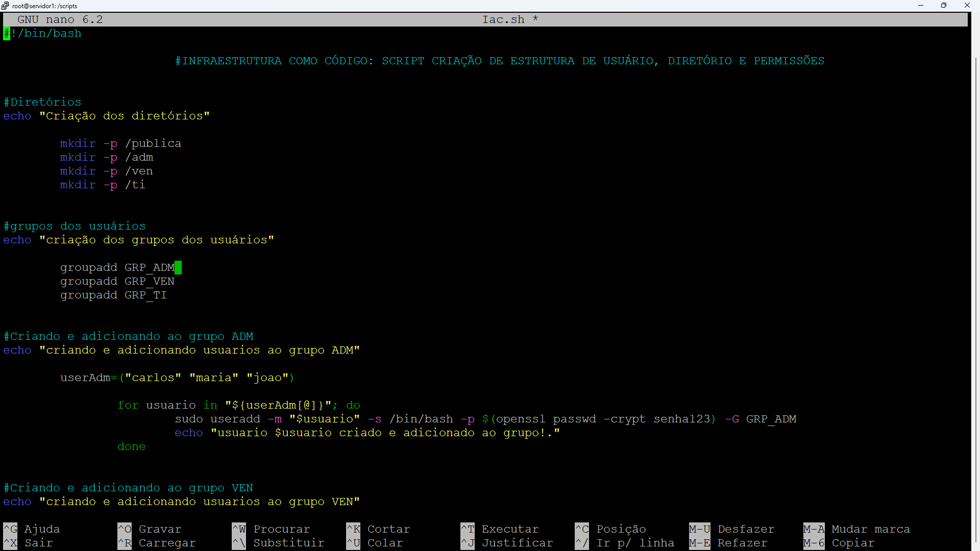The image size is (980, 551).
Task: Click the #INFRAESTRUTURA COMO CÓDIGO comment line
Action: pyautogui.click(x=500, y=61)
